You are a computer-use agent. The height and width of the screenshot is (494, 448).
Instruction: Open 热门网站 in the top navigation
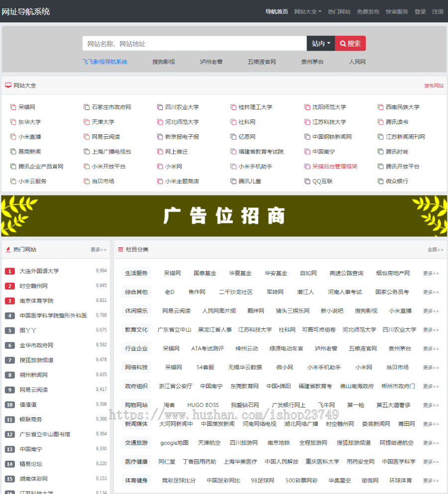(x=339, y=11)
